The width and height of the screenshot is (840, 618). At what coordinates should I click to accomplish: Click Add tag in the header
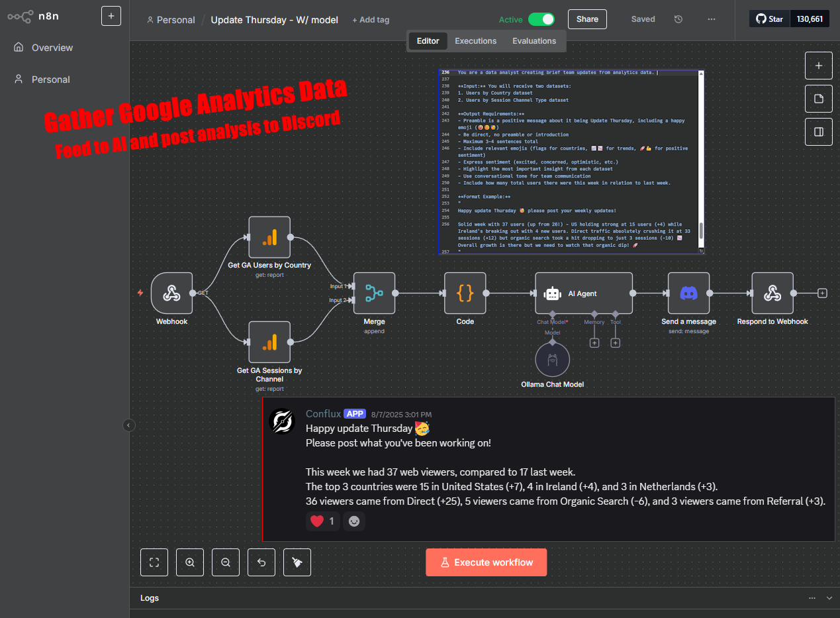pyautogui.click(x=371, y=20)
